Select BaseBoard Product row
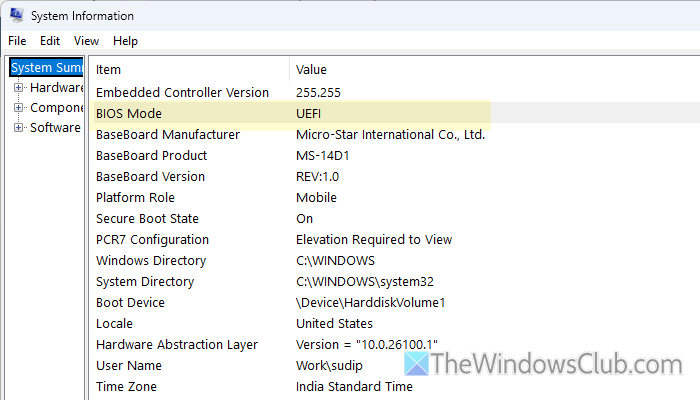Screen dimensions: 700x400 (395, 155)
